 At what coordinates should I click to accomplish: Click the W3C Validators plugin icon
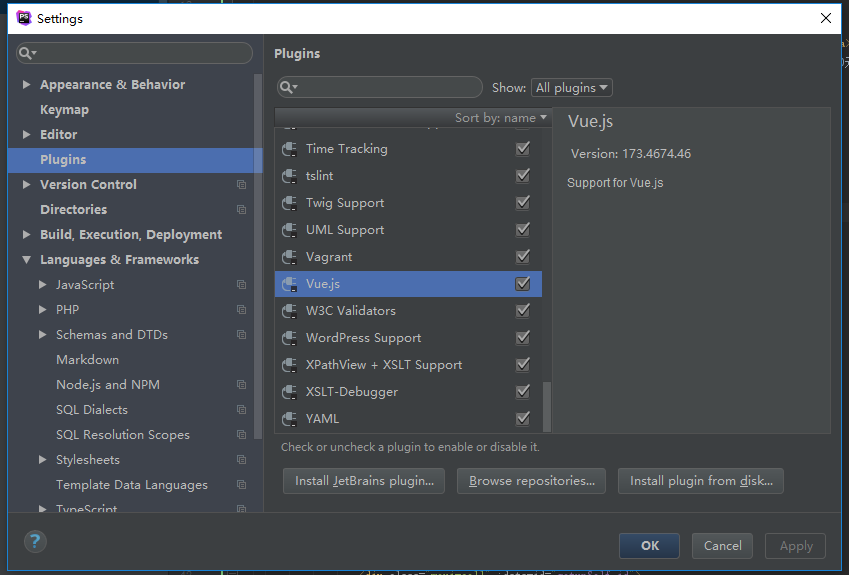click(x=290, y=311)
